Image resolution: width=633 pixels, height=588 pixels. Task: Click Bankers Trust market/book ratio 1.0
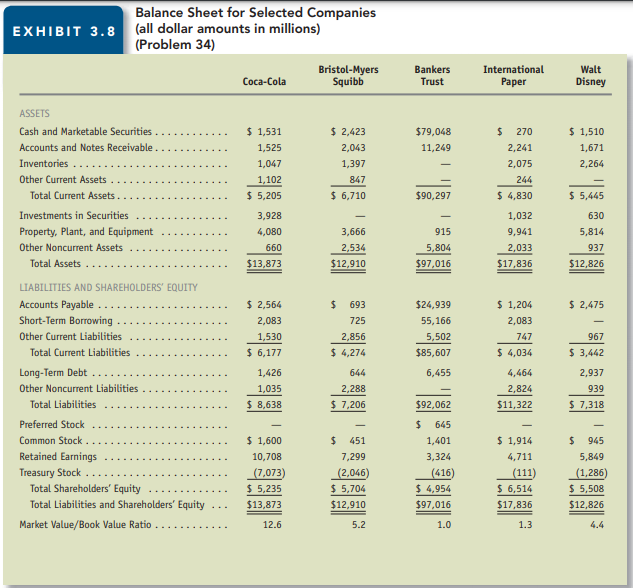pyautogui.click(x=444, y=525)
